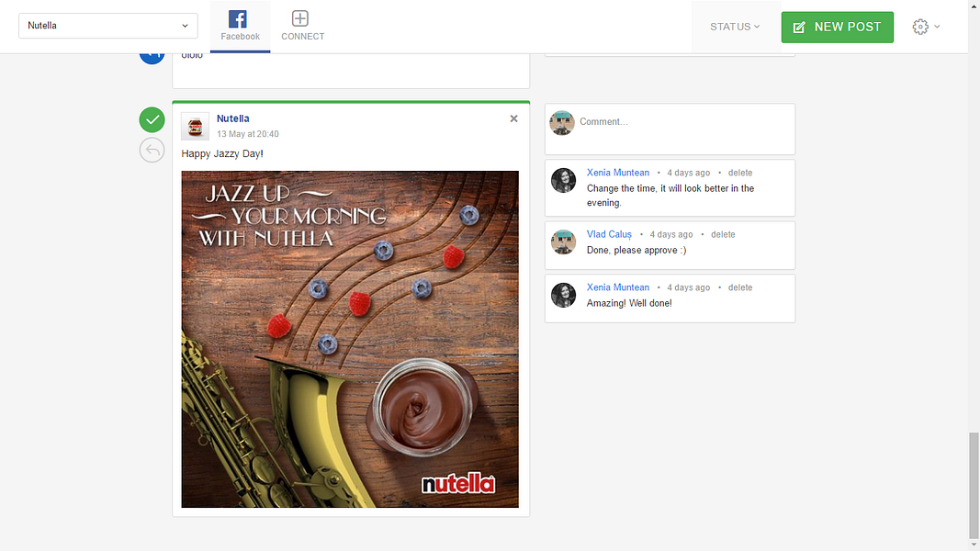
Task: Click the Nutella jar profile icon
Action: 195,126
